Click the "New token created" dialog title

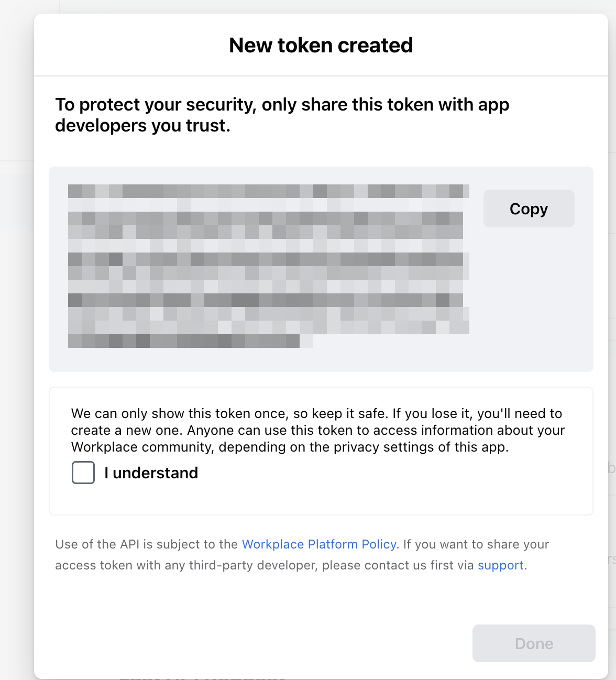click(321, 46)
